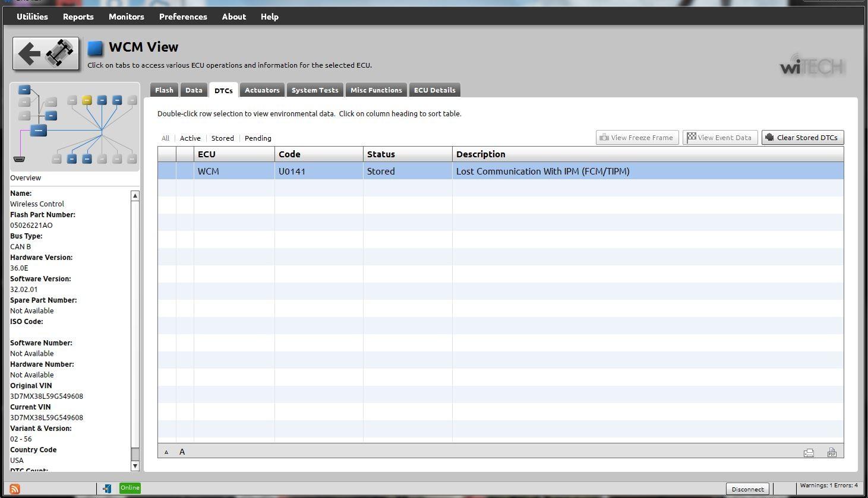This screenshot has height=498, width=868.
Task: Open the Monitors menu
Action: (x=127, y=17)
